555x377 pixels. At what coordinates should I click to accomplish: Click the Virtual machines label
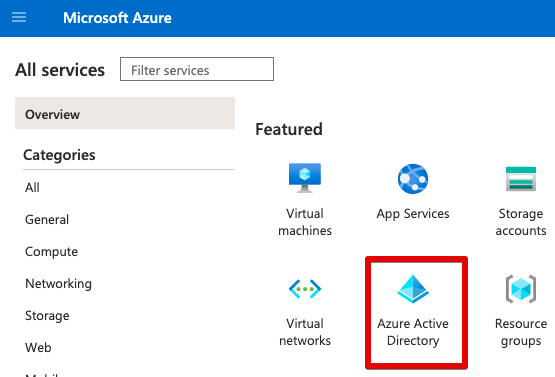pyautogui.click(x=305, y=222)
